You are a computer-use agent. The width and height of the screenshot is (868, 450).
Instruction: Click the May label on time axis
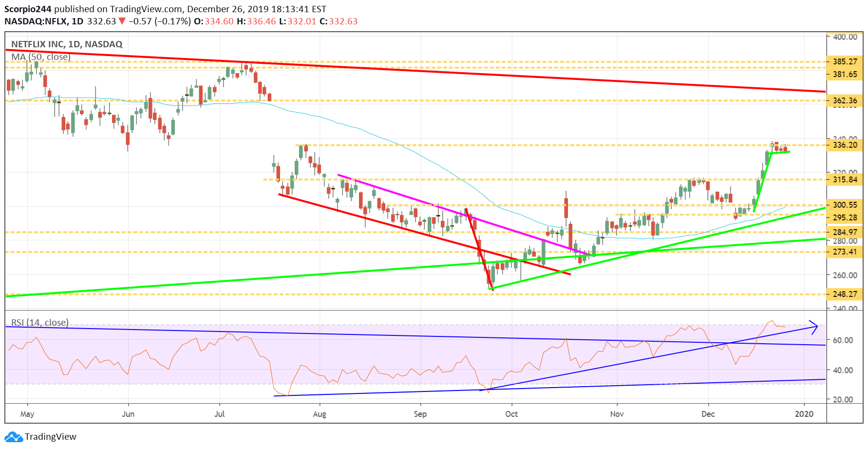pos(27,414)
